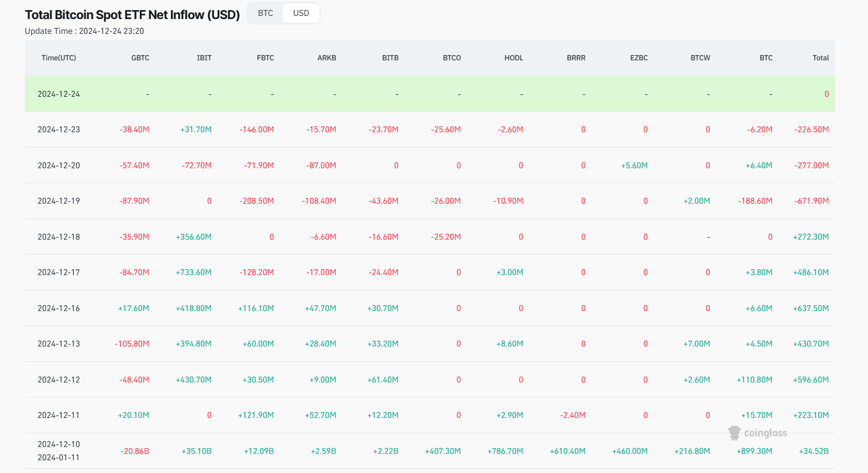Image resolution: width=868 pixels, height=473 pixels.
Task: Click the Time(UTC) column header
Action: (59, 58)
